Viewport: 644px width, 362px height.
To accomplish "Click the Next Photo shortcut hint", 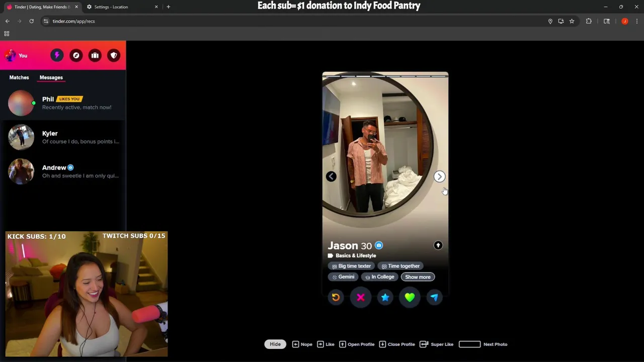I will pos(483,344).
